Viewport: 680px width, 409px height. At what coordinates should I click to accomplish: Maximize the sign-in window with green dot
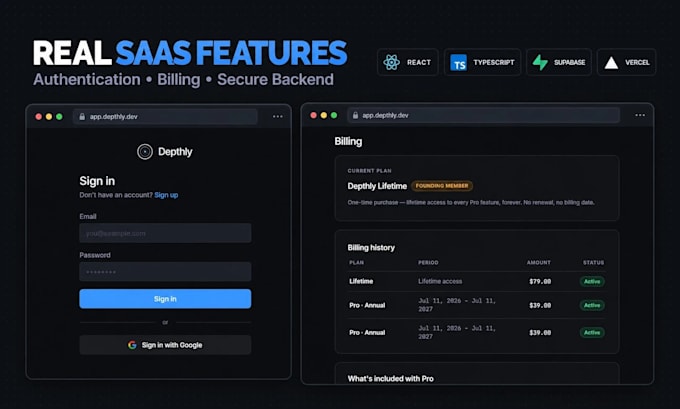[x=59, y=117]
